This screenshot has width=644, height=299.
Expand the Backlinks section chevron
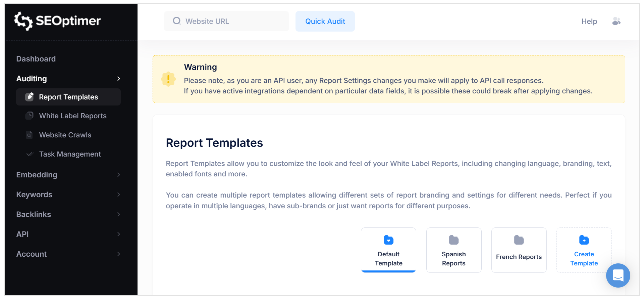pyautogui.click(x=118, y=214)
